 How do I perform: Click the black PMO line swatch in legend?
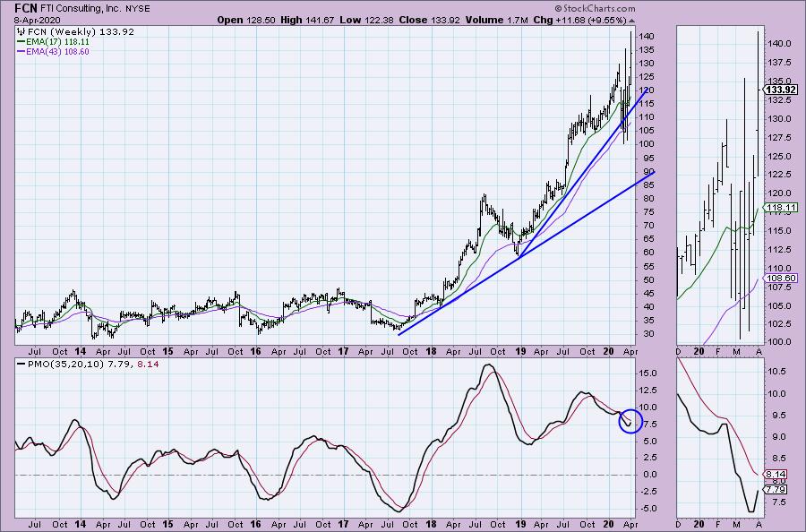(21, 364)
